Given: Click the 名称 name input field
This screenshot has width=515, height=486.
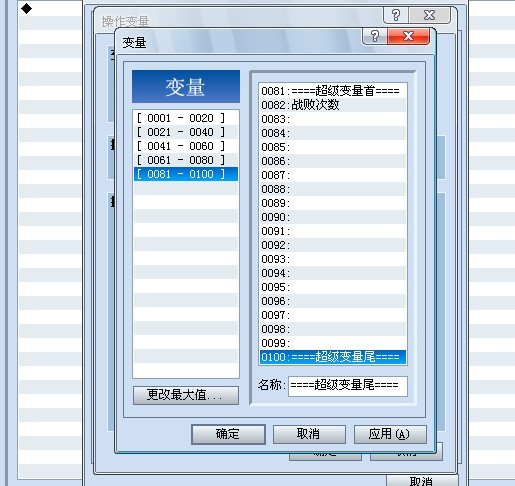Looking at the screenshot, I should tap(348, 386).
